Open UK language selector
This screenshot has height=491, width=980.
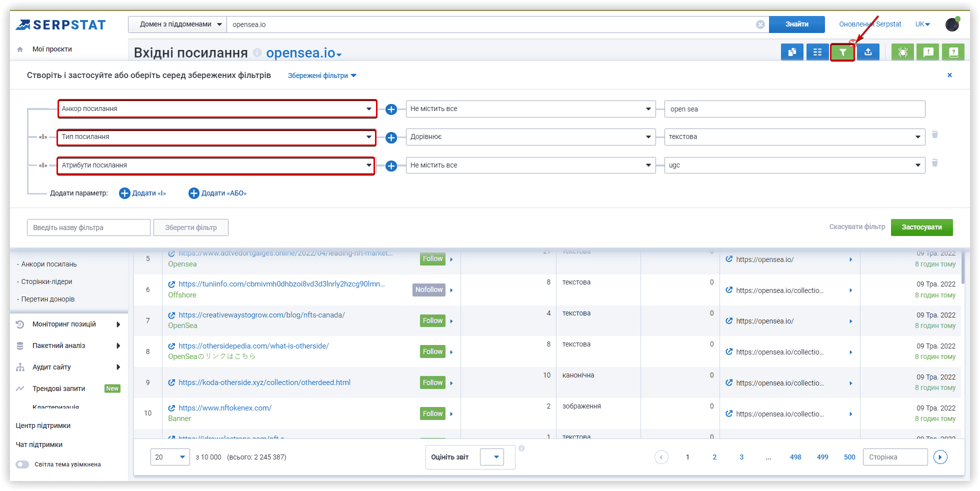coord(922,24)
